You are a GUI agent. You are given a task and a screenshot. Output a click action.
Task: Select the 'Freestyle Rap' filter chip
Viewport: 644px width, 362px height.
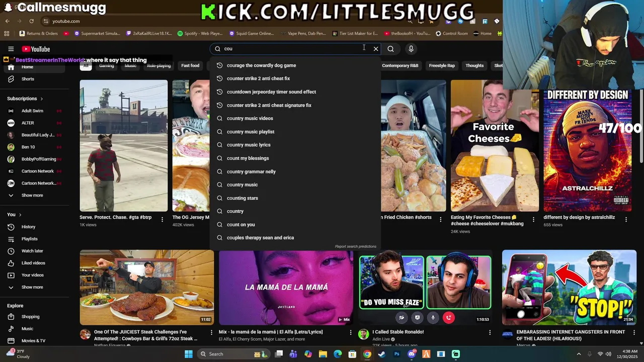[442, 65]
